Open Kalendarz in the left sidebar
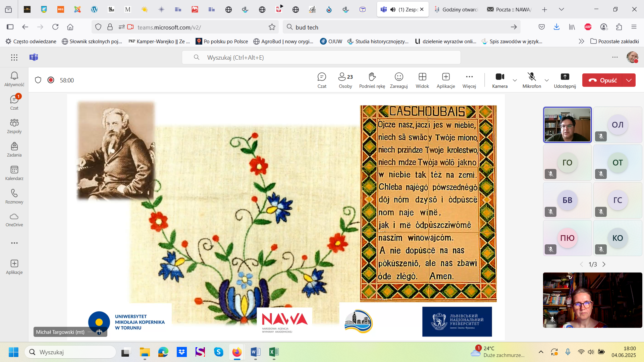644x362 pixels. [x=14, y=173]
